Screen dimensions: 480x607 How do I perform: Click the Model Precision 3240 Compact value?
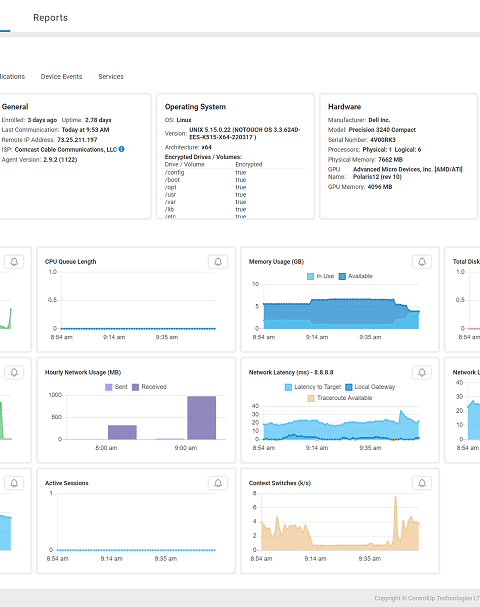[382, 130]
